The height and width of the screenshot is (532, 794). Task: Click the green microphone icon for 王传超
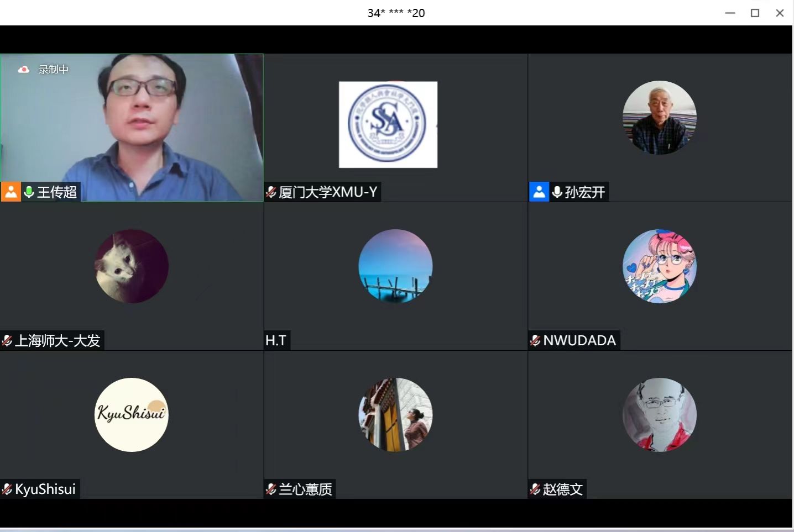click(29, 192)
